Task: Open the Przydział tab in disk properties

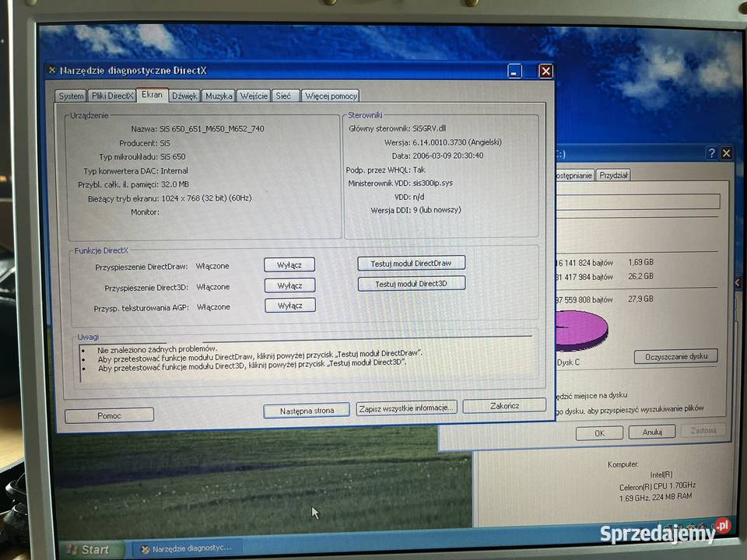Action: coord(614,175)
